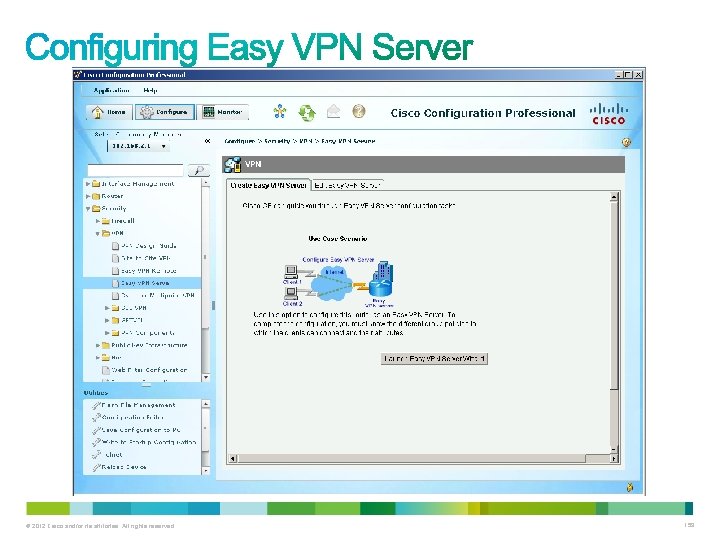
Task: Open the Easy VPN Remote page
Action: (144, 270)
